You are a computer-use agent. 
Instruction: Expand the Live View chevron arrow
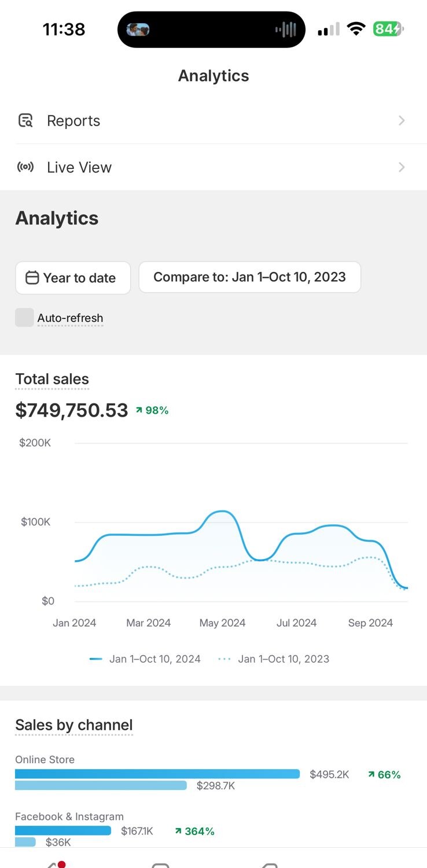[x=402, y=167]
